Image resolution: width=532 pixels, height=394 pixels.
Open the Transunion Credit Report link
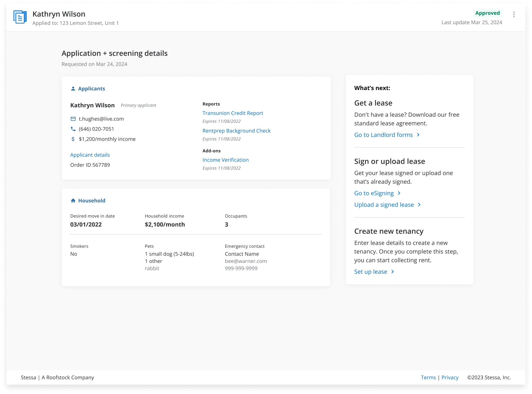click(x=233, y=113)
